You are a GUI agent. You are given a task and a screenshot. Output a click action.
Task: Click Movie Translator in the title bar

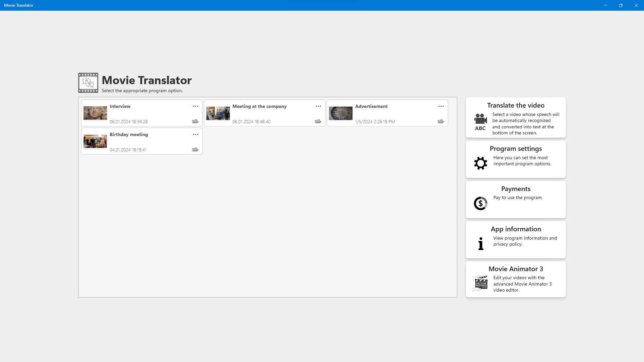[x=18, y=5]
